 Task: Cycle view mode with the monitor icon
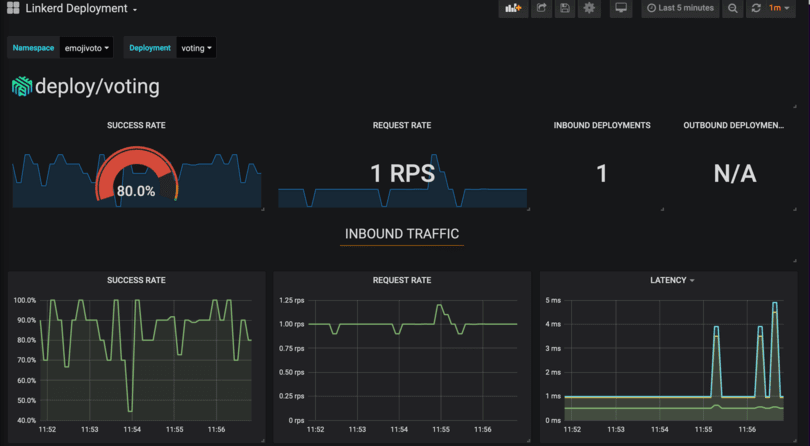pos(621,8)
